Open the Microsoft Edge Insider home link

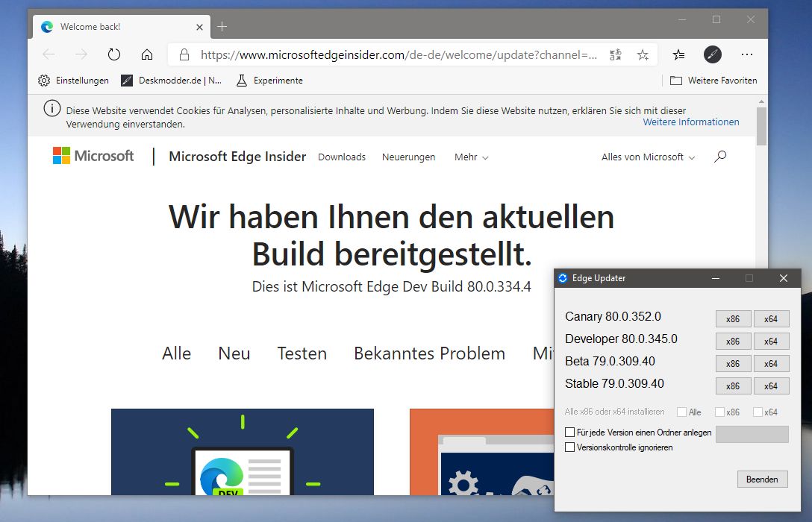[237, 157]
